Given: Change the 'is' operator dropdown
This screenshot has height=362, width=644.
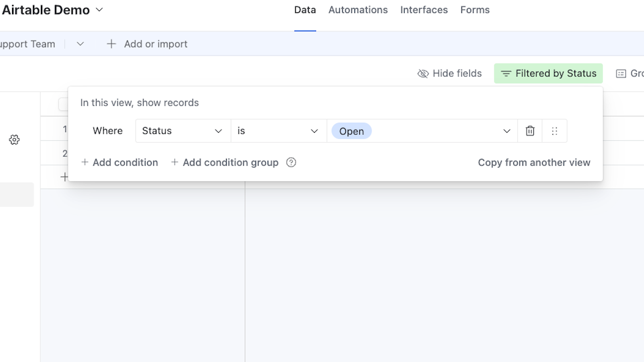Looking at the screenshot, I should pos(279,131).
